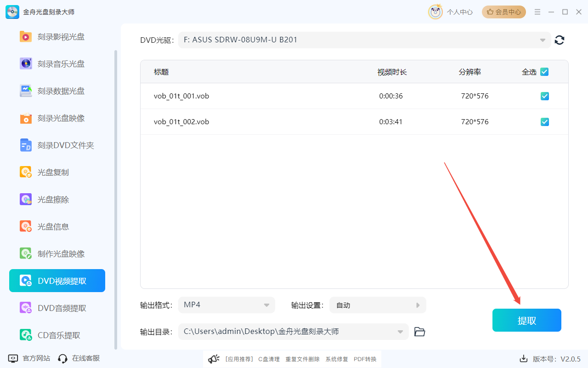
Task: Open the C盘清理 link
Action: pyautogui.click(x=269, y=359)
